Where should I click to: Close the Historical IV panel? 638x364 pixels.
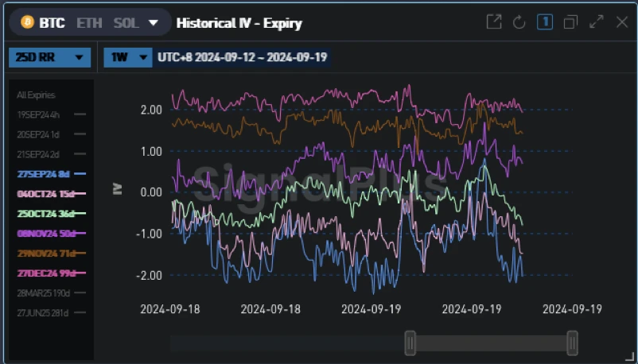click(622, 22)
